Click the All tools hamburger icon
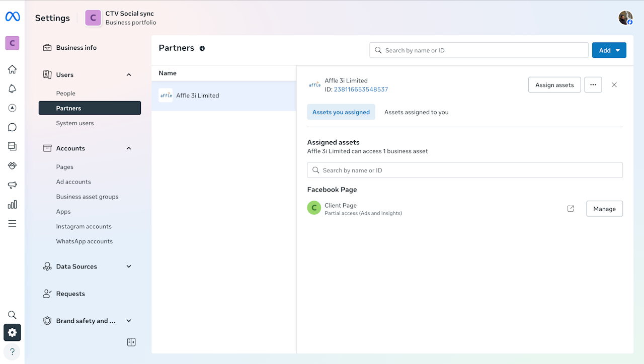This screenshot has width=644, height=364. 12,224
